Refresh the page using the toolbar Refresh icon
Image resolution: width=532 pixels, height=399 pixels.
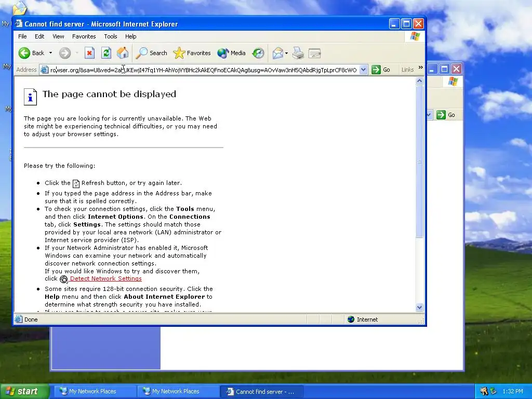tap(106, 53)
